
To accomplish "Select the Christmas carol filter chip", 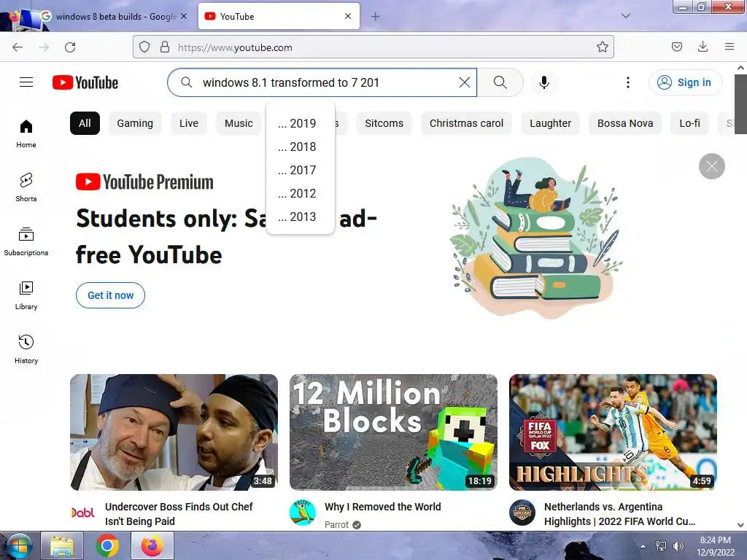I will [466, 123].
